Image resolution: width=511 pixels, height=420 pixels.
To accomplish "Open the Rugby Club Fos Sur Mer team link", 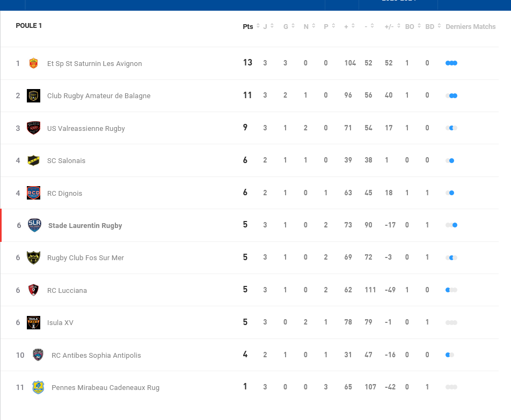I will click(x=85, y=258).
